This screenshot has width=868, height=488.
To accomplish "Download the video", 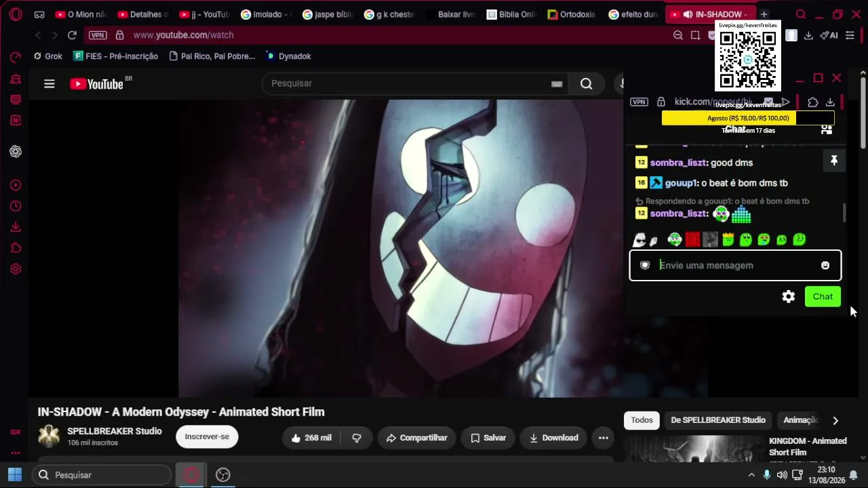I will tap(554, 438).
